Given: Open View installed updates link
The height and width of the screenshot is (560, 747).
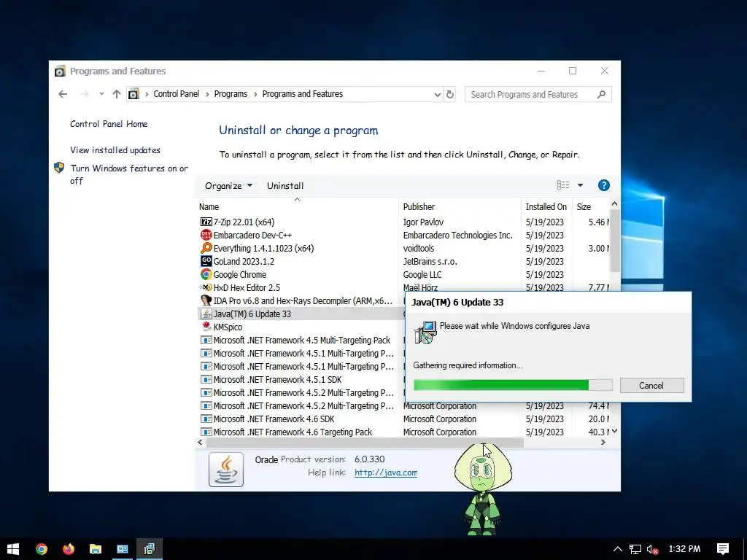Looking at the screenshot, I should [115, 150].
